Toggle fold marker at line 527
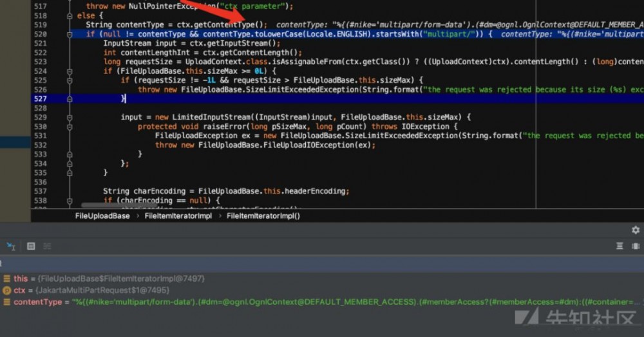The width and height of the screenshot is (644, 337). tap(70, 99)
